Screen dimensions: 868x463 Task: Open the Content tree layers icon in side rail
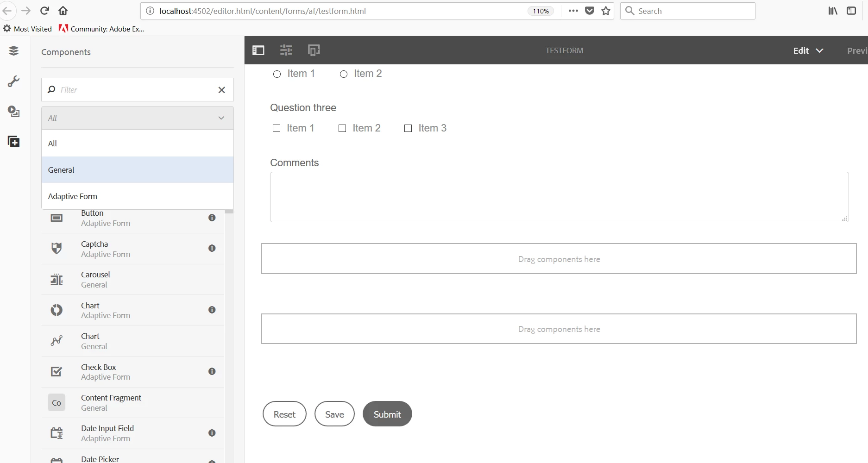coord(14,51)
